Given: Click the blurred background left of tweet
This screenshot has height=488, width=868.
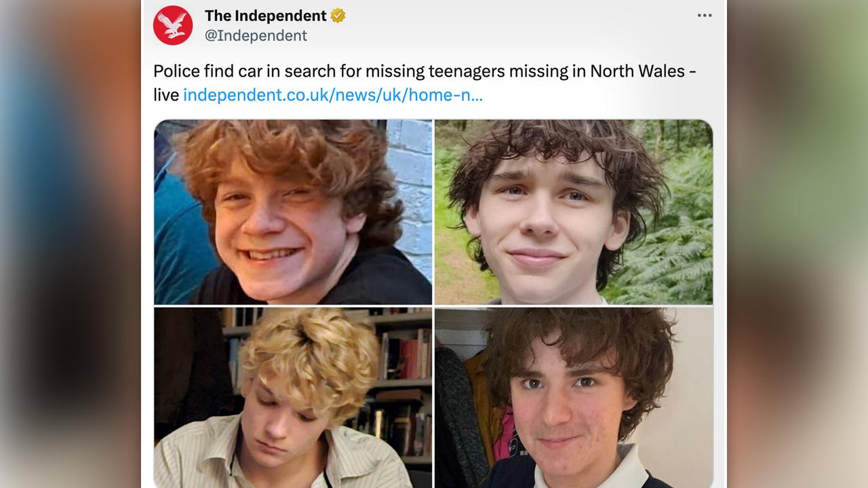Looking at the screenshot, I should coord(71,244).
